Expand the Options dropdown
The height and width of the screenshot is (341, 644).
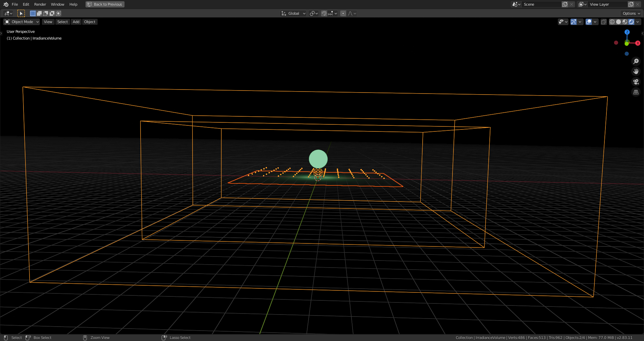click(630, 13)
